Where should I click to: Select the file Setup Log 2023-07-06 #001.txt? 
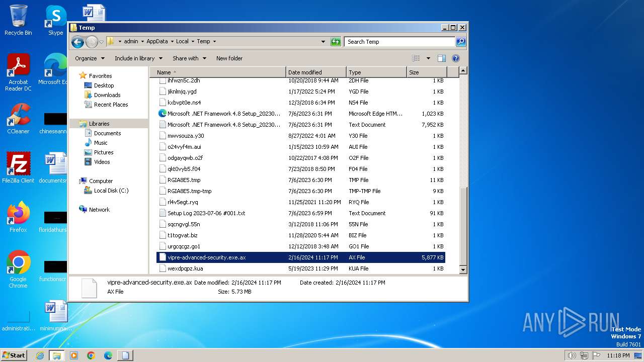pyautogui.click(x=301, y=213)
